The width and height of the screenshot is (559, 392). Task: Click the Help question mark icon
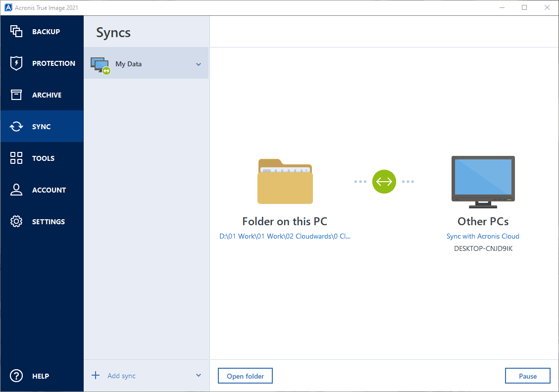(16, 376)
